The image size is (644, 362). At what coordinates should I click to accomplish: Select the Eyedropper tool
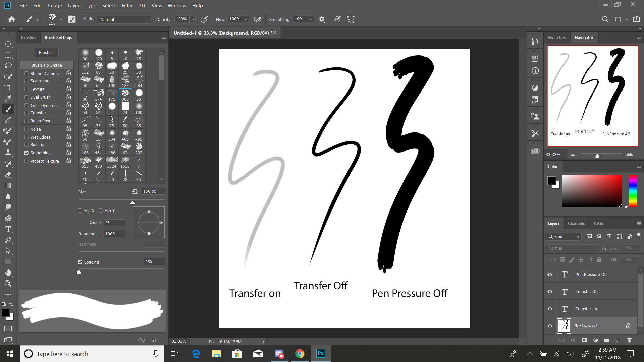[8, 98]
